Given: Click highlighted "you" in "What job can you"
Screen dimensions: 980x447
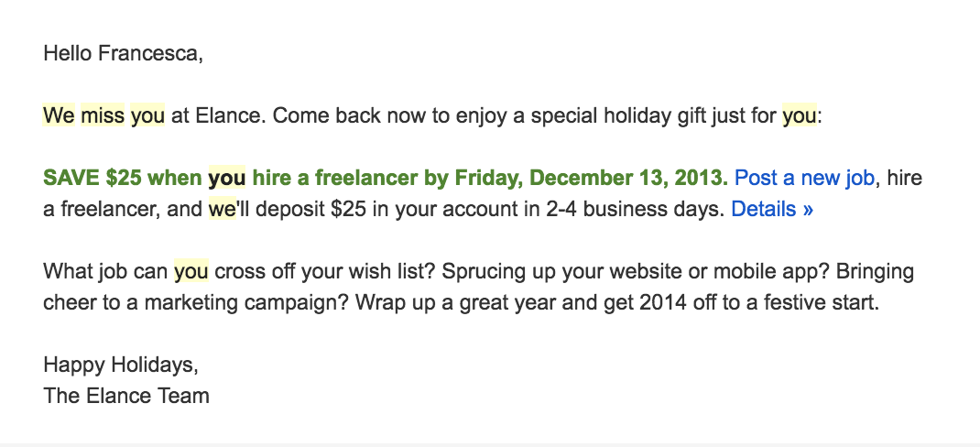Looking at the screenshot, I should pyautogui.click(x=191, y=272).
